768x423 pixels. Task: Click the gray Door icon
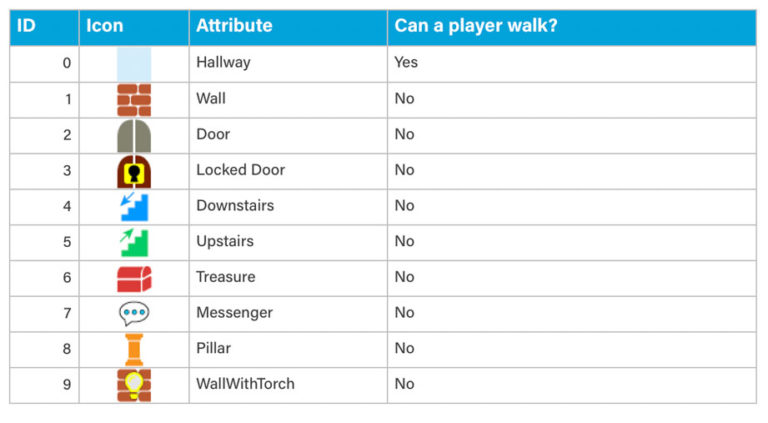[134, 135]
